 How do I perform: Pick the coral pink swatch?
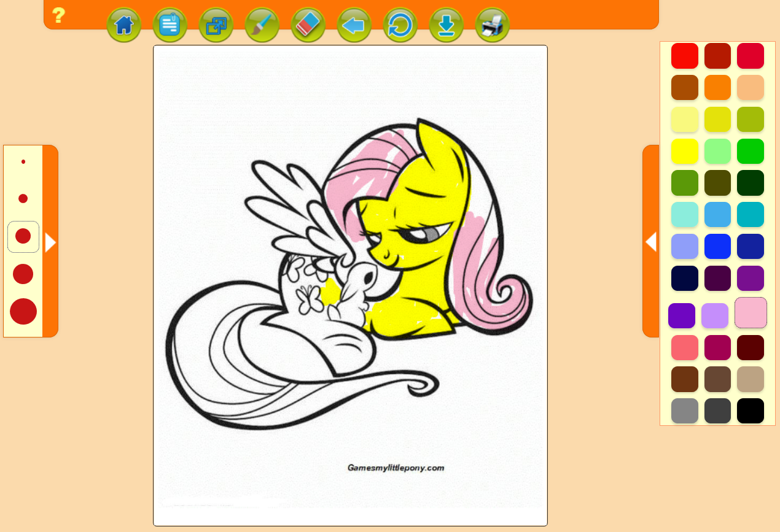685,348
